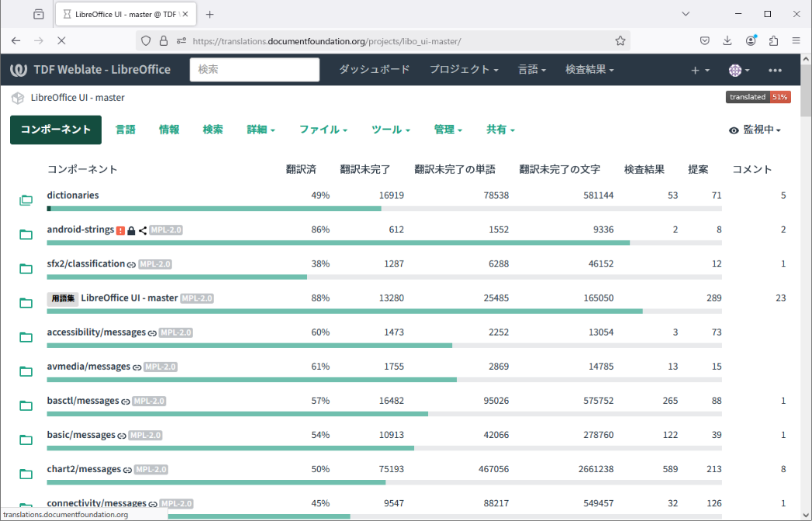Click the 検索 search input field
This screenshot has width=812, height=521.
254,70
